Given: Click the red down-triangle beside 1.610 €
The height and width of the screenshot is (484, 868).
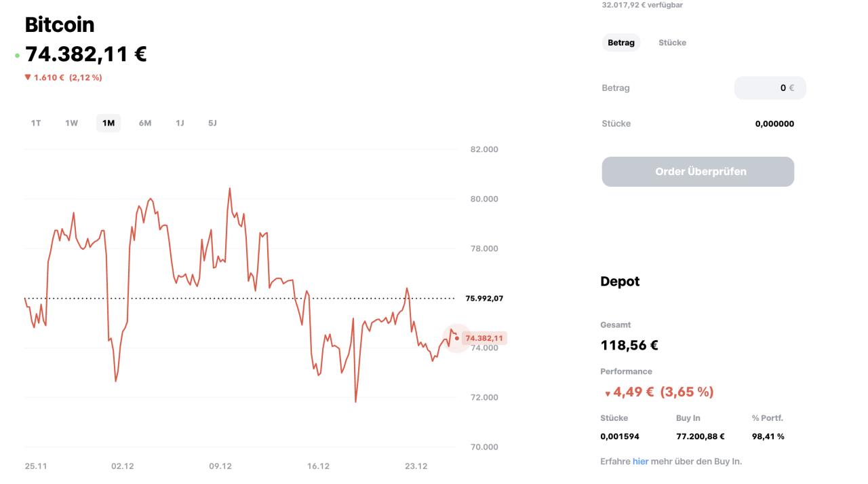Looking at the screenshot, I should 28,77.
